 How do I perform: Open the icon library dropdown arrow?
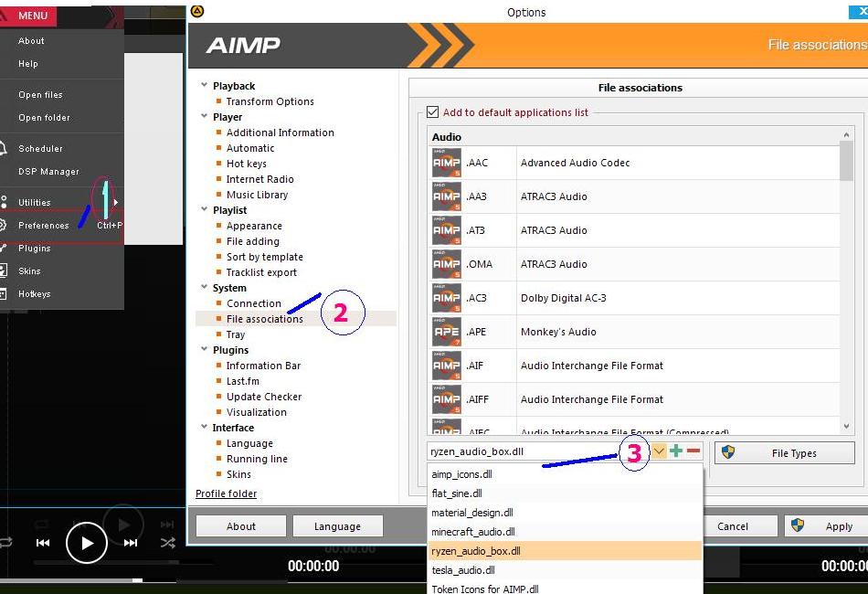658,451
